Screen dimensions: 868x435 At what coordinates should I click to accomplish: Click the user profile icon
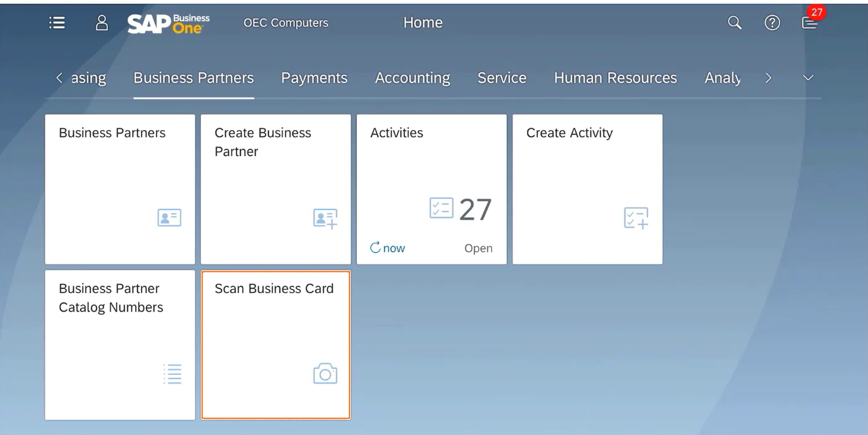pyautogui.click(x=102, y=23)
